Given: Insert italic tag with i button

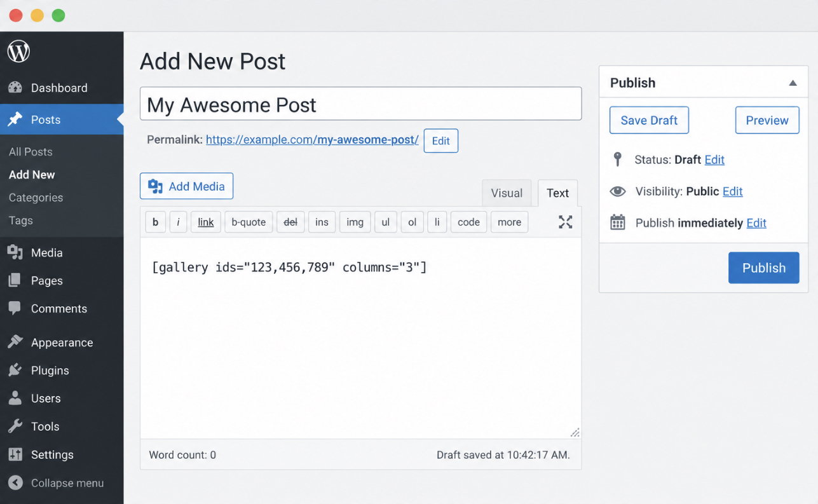Looking at the screenshot, I should tap(178, 222).
